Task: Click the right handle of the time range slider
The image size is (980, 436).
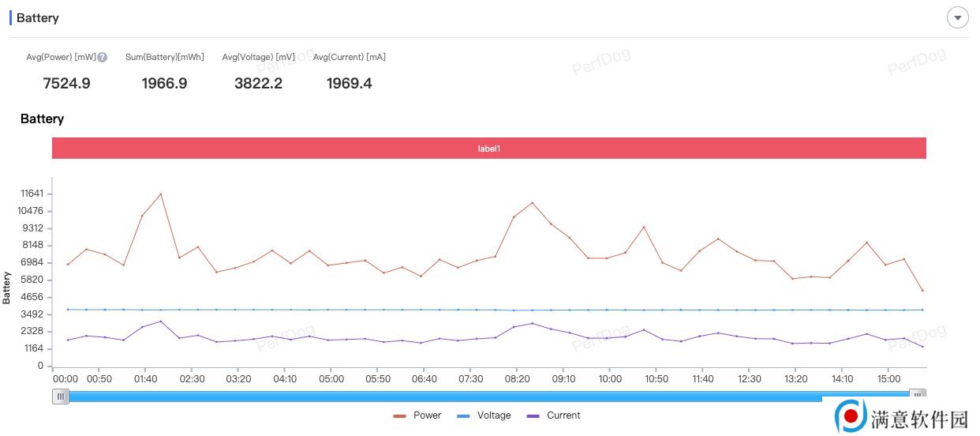Action: 917,394
